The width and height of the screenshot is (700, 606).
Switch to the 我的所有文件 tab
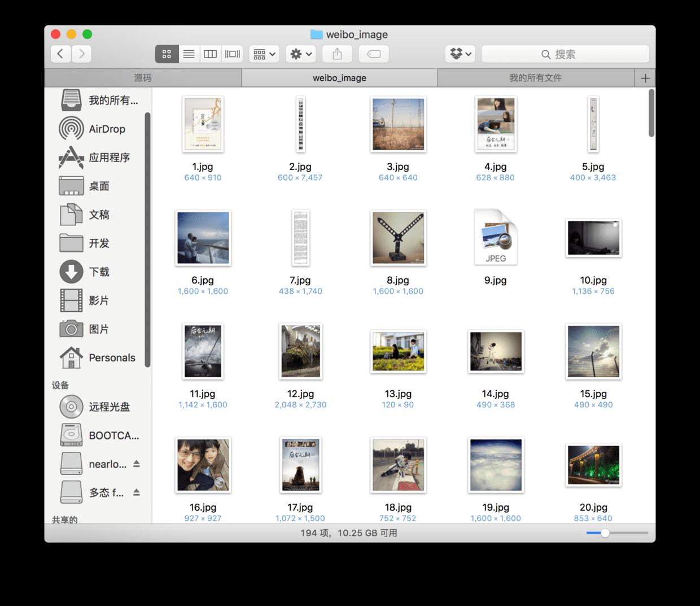(x=536, y=78)
